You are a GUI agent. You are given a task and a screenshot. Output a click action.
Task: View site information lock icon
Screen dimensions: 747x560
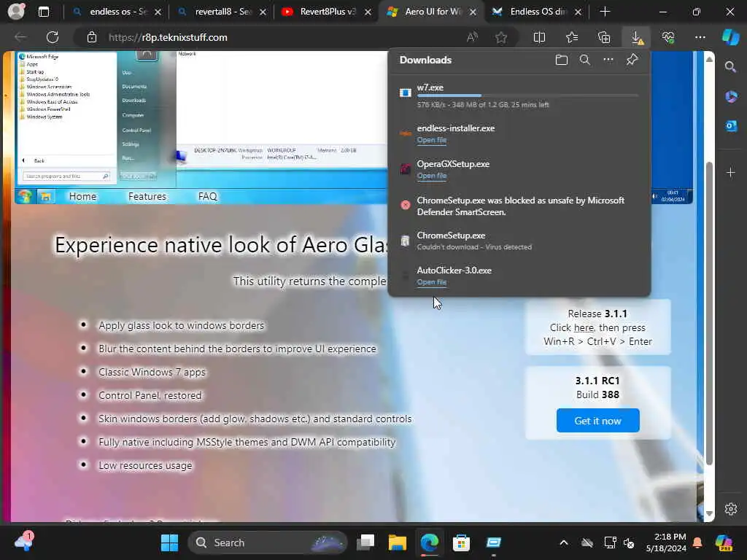click(92, 37)
